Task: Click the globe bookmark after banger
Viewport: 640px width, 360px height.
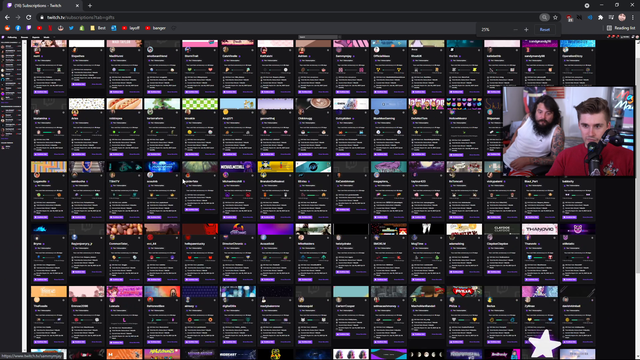Action: [x=173, y=28]
